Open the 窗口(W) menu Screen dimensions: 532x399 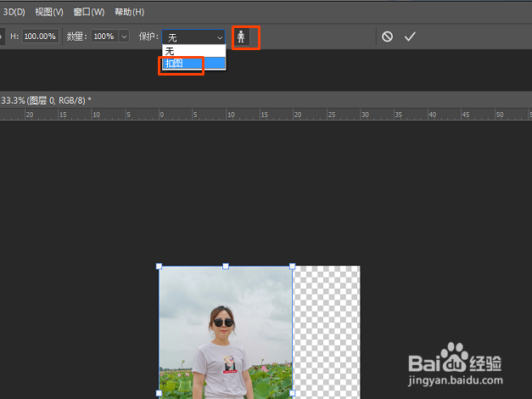click(x=89, y=12)
